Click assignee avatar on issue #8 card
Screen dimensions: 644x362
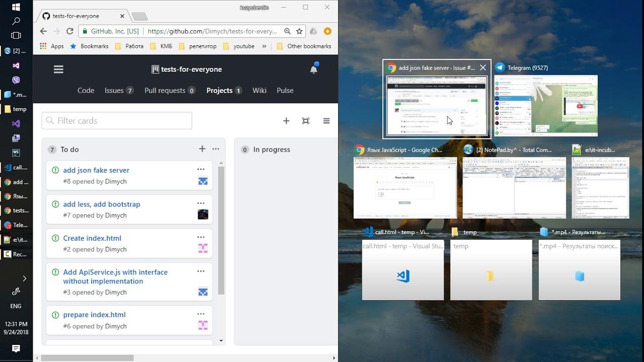tap(203, 181)
